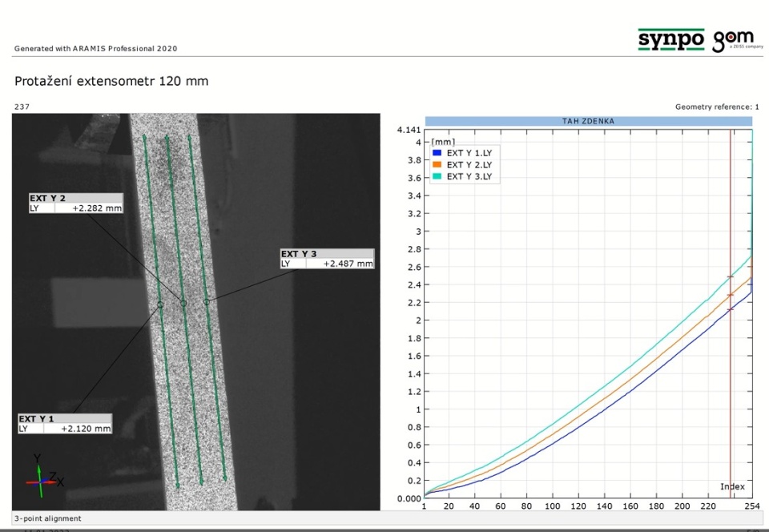Click the cross marker on the blue curve

click(x=731, y=309)
